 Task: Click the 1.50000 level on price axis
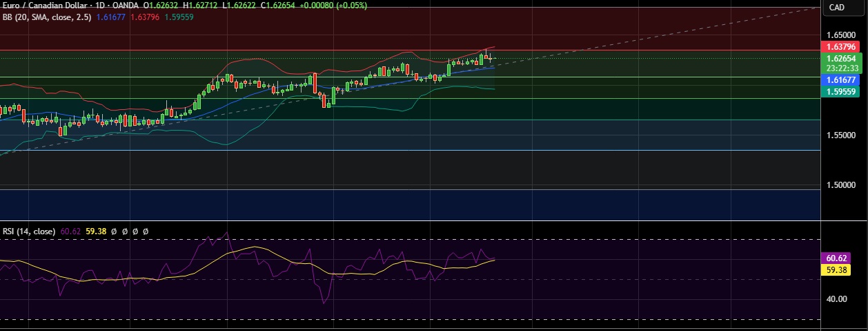(x=840, y=186)
